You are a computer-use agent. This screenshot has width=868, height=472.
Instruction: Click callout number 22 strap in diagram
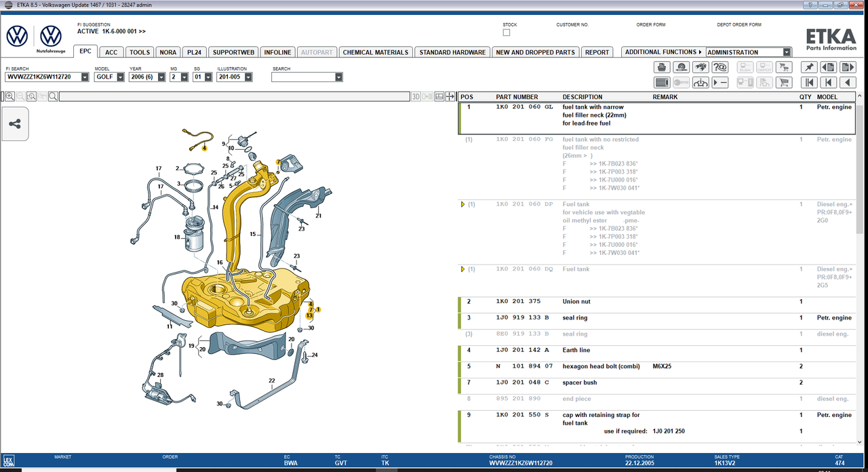271,380
